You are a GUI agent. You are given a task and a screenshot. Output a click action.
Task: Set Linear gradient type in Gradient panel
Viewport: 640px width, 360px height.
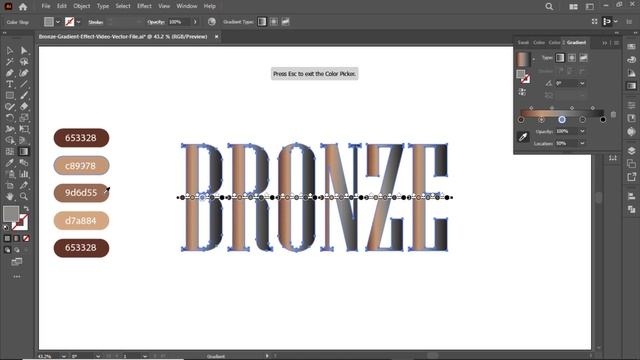point(560,58)
